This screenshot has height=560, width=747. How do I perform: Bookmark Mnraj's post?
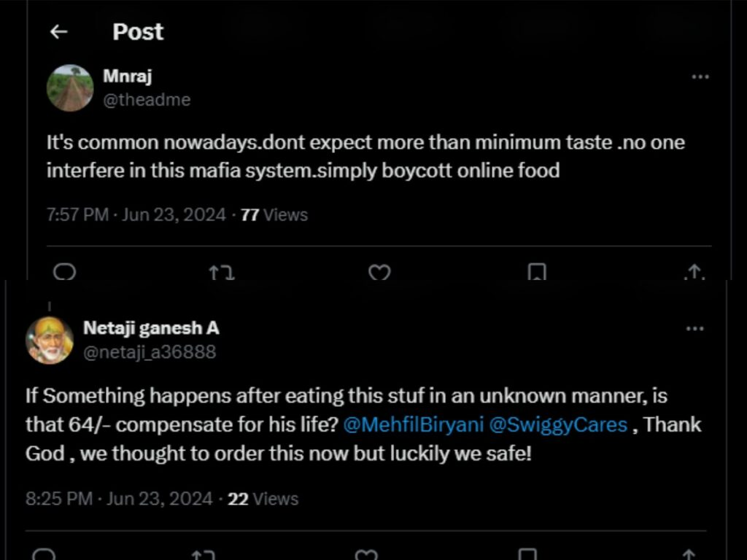pos(537,272)
